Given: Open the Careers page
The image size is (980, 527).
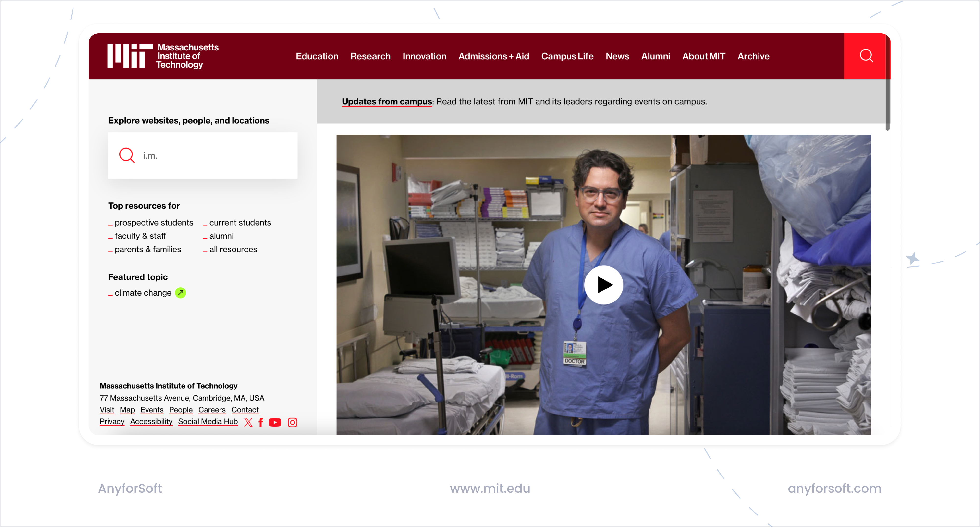Looking at the screenshot, I should point(212,410).
